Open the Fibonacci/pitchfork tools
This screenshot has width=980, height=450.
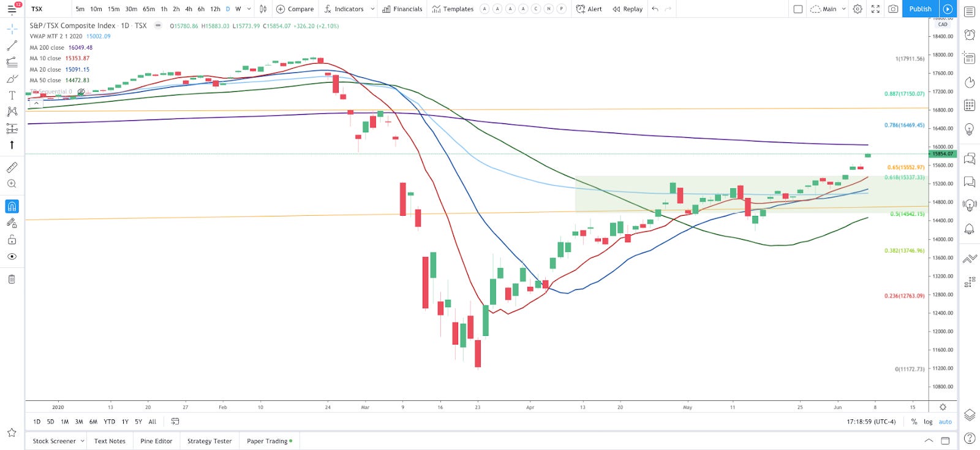click(x=12, y=63)
